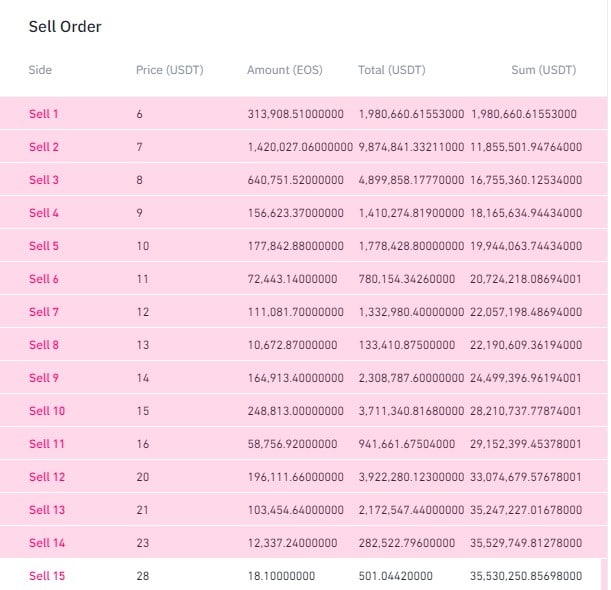Click sum 24,499,396.96194001 in Sell 9
The width and height of the screenshot is (611, 590).
coord(526,378)
